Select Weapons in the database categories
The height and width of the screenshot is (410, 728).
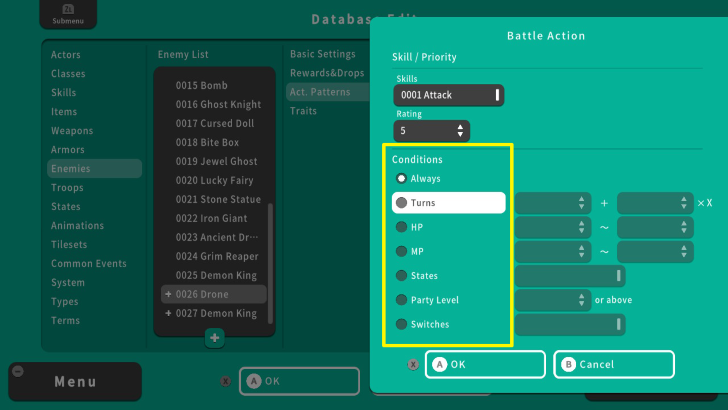click(72, 131)
